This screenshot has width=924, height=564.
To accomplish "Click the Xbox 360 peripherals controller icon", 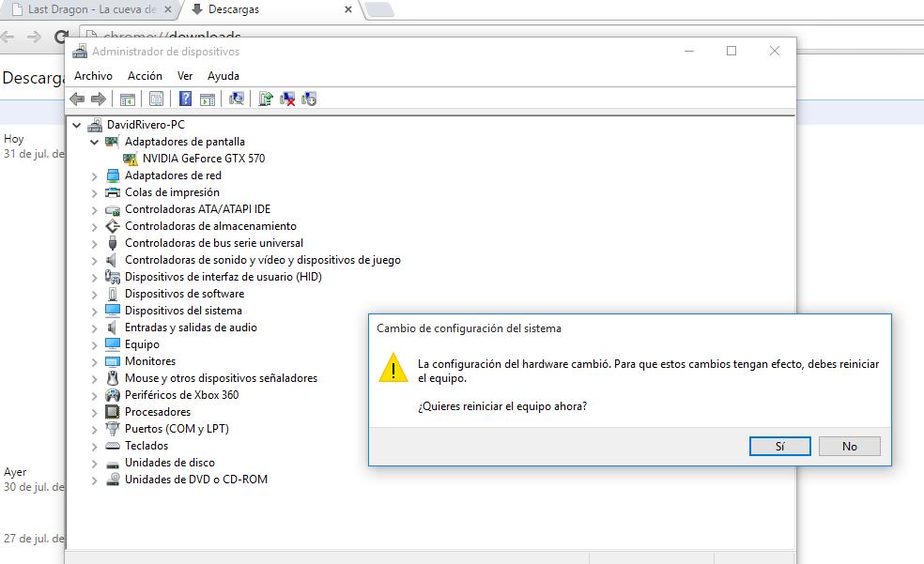I will point(113,395).
